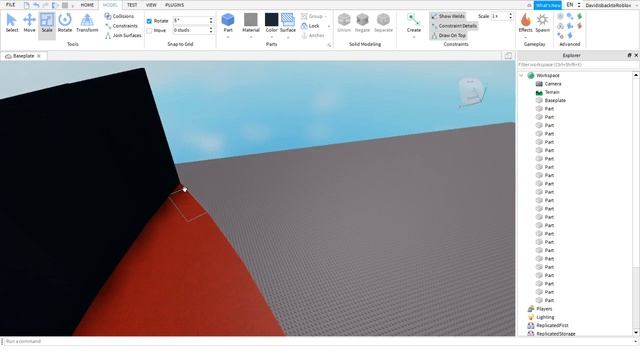Click the new file icon in quick toolbar
This screenshot has height=360, width=640.
27,5
